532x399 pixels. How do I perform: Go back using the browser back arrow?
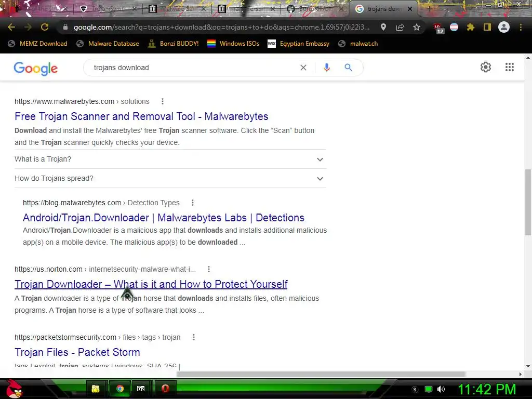click(x=11, y=27)
